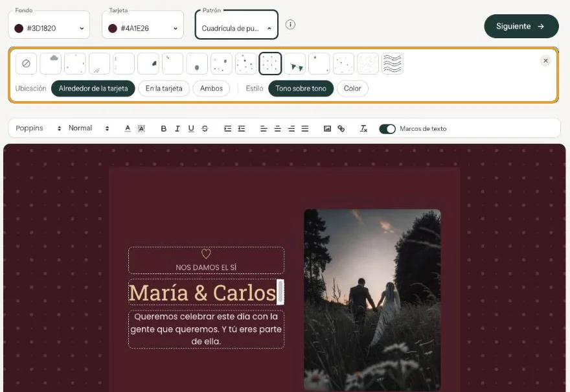
Task: Turn off the Marcos de texto switch
Action: click(387, 129)
